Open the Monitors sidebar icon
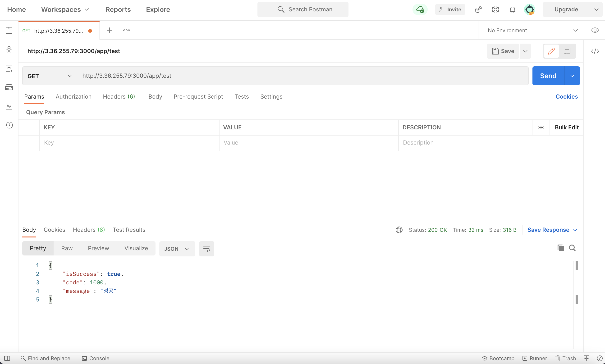 click(9, 106)
